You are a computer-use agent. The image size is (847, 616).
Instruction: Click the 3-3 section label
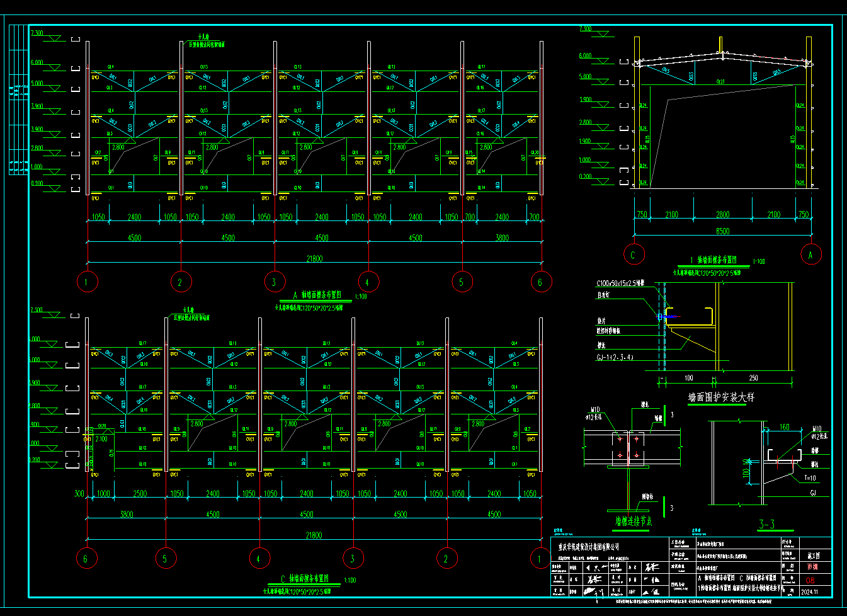766,524
